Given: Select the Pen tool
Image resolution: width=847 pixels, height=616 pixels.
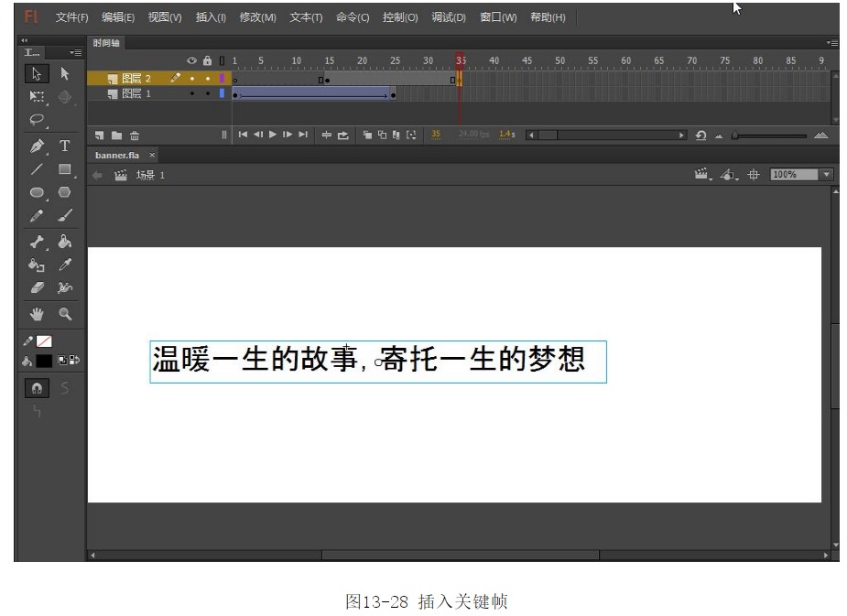Looking at the screenshot, I should (37, 146).
